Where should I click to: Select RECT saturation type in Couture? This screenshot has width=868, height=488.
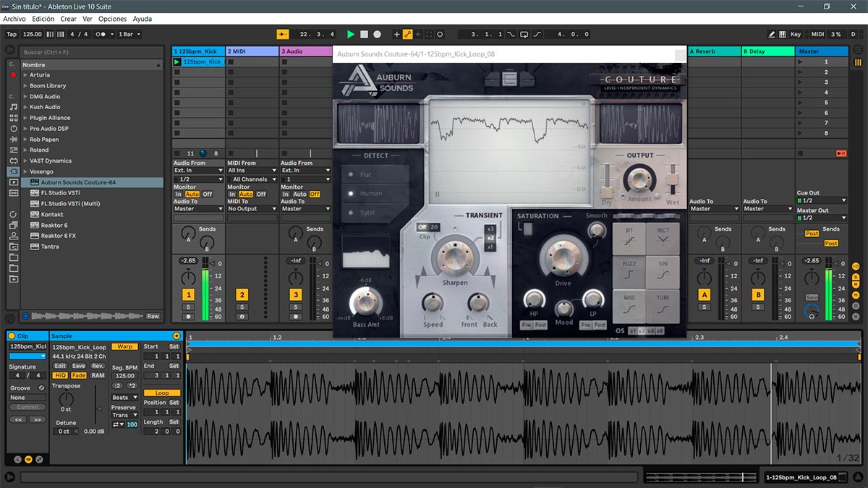click(x=663, y=238)
